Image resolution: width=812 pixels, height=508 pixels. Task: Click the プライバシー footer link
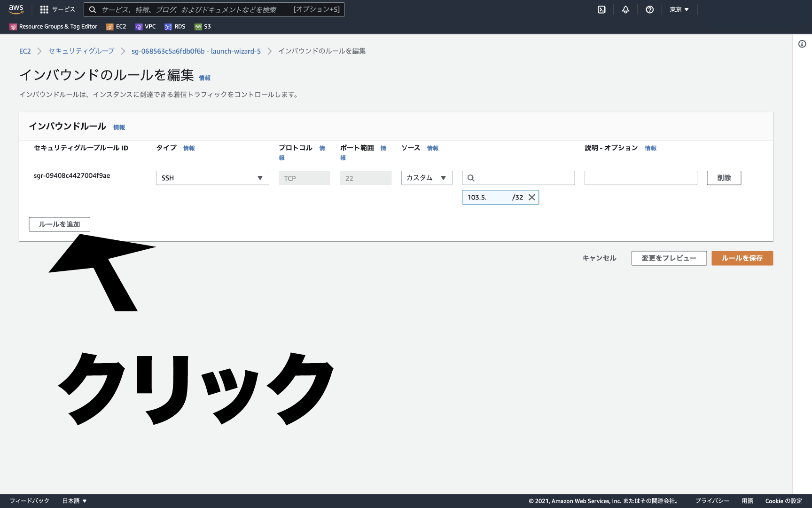[x=712, y=501]
